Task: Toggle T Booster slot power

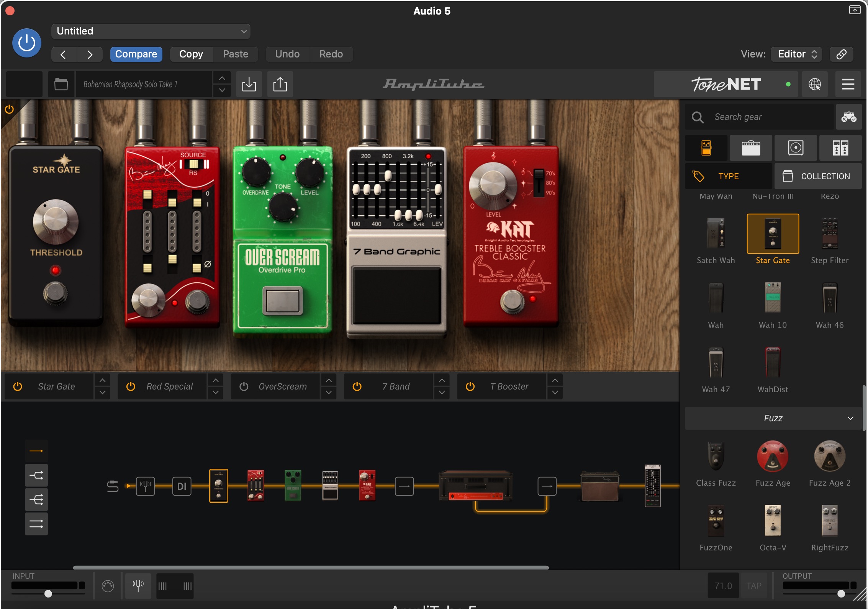Action: 470,386
